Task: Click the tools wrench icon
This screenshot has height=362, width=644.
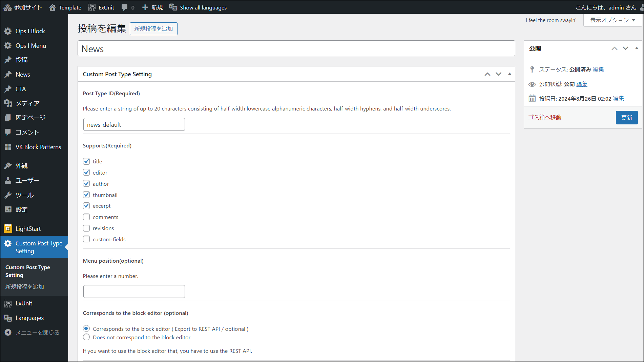Action: tap(8, 195)
